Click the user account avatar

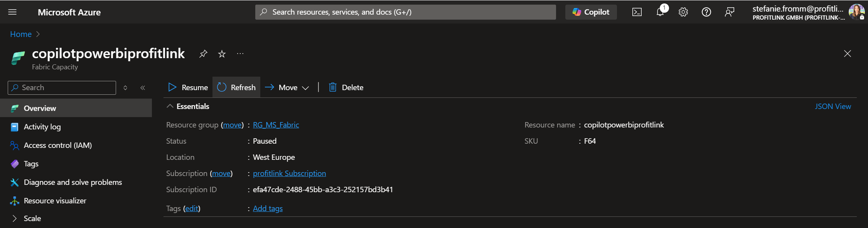(x=856, y=12)
